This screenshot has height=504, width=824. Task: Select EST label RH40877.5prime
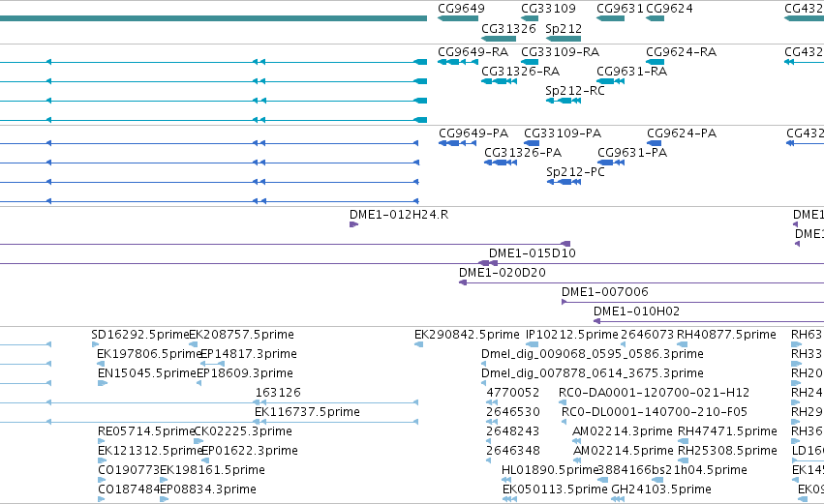(x=726, y=335)
